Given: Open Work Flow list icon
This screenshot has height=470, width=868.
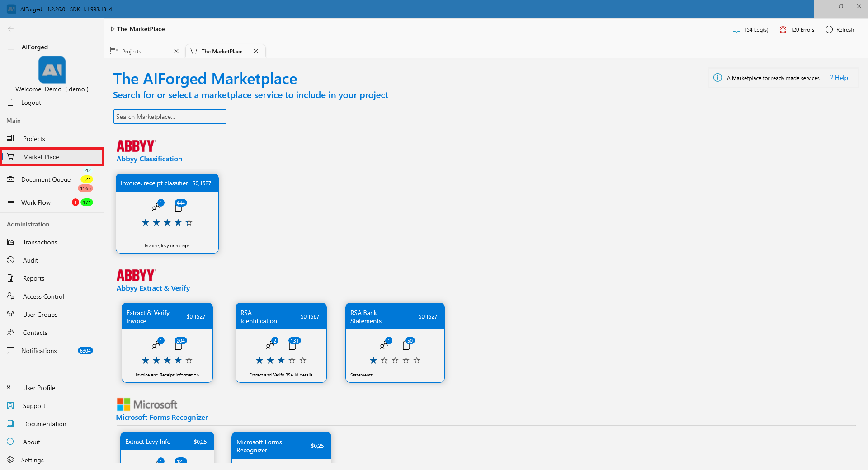Looking at the screenshot, I should pyautogui.click(x=10, y=202).
